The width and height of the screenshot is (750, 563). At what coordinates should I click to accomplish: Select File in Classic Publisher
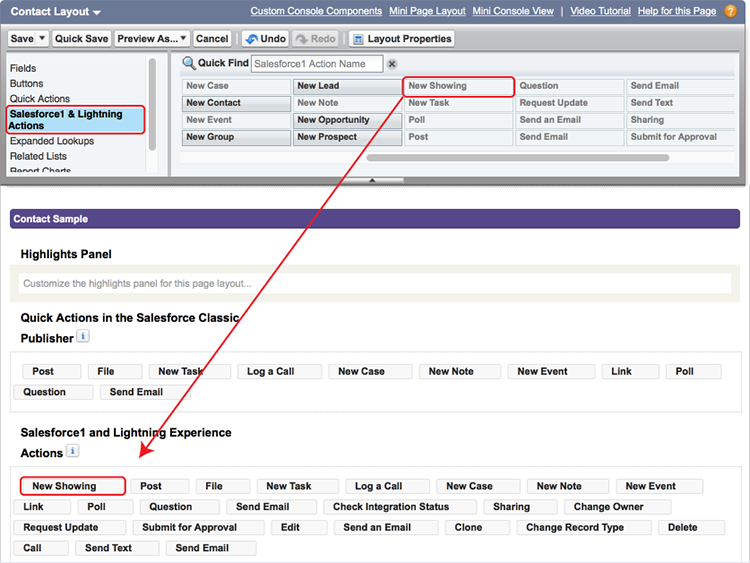[115, 372]
